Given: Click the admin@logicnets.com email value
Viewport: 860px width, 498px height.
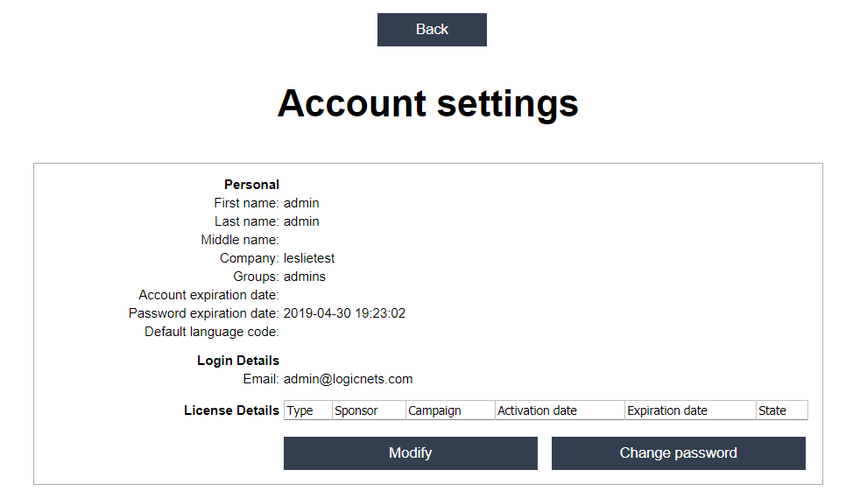Looking at the screenshot, I should coord(348,379).
